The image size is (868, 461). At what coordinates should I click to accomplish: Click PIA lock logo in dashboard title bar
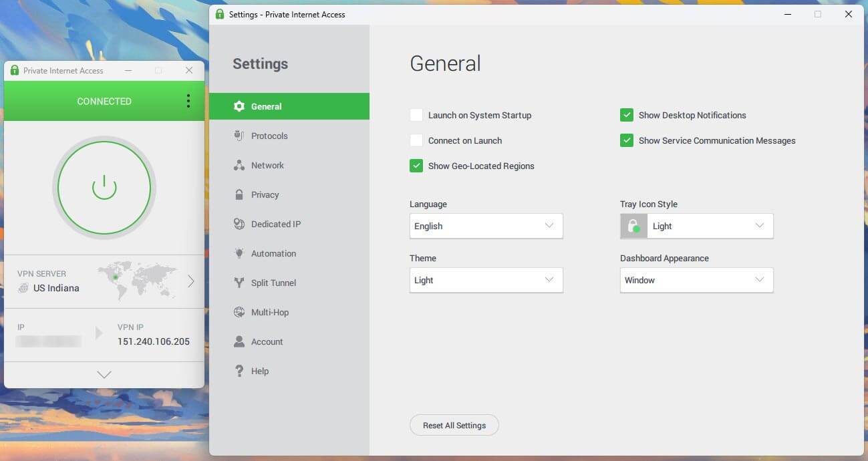(15, 70)
